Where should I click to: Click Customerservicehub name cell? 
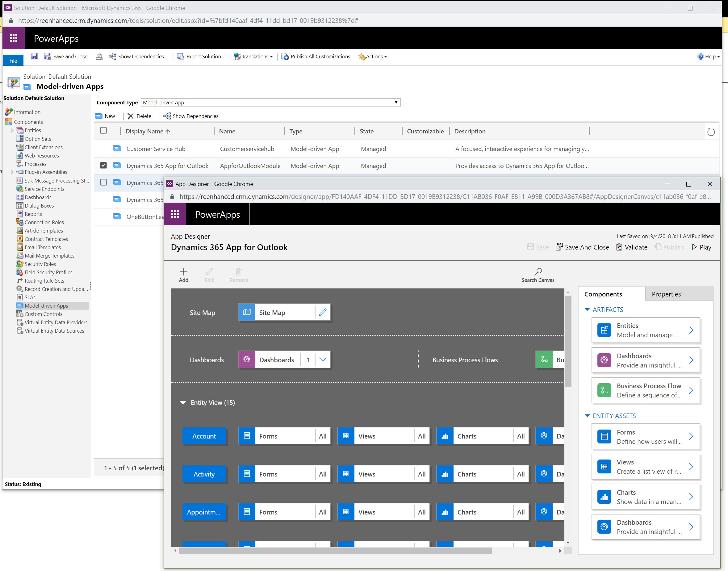247,149
